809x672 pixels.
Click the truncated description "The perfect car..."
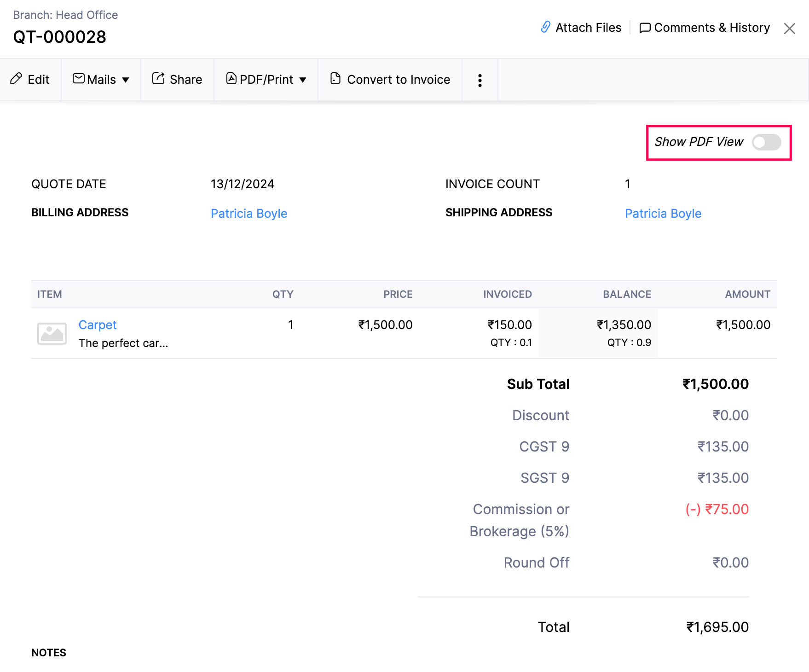(x=123, y=343)
